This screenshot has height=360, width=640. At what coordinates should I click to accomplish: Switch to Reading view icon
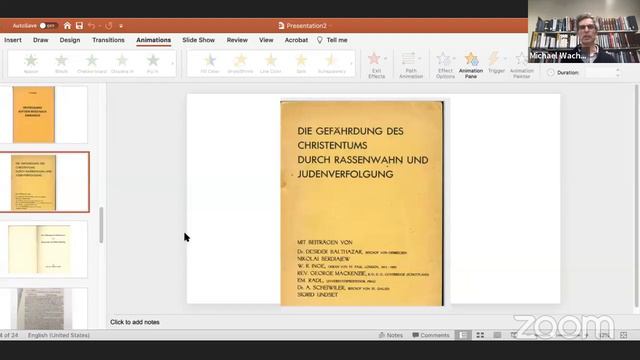tap(497, 335)
